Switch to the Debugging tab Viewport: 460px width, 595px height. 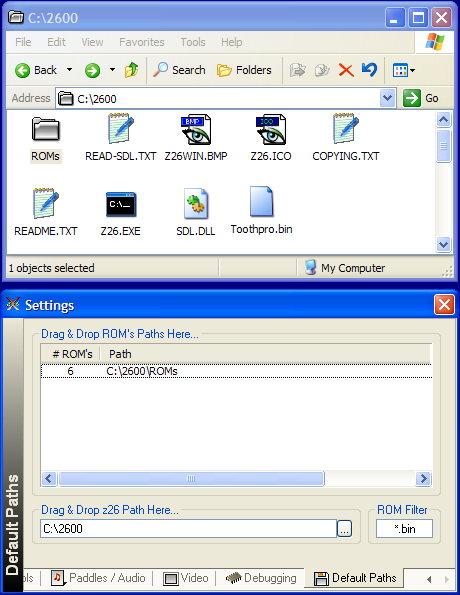[x=261, y=578]
